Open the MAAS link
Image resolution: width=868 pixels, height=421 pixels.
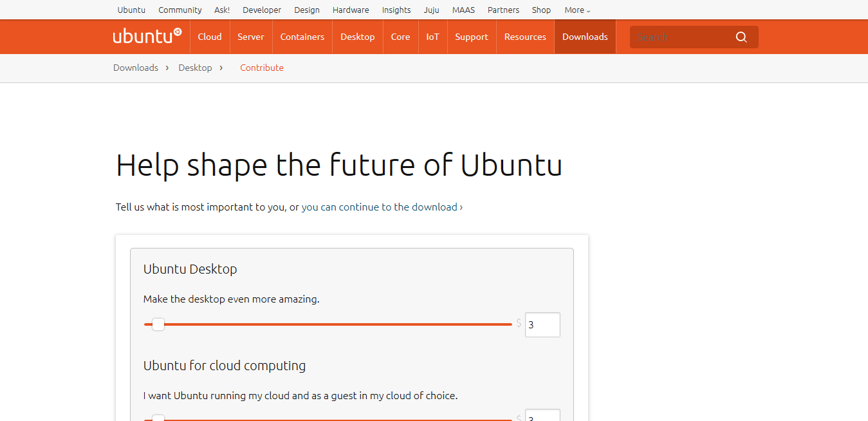[x=463, y=10]
